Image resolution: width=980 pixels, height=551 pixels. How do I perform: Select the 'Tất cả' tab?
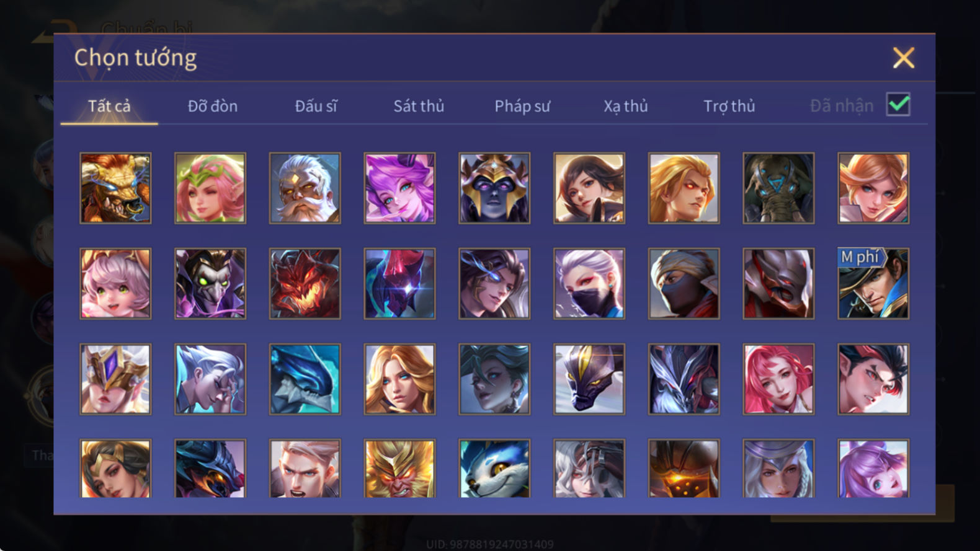109,106
